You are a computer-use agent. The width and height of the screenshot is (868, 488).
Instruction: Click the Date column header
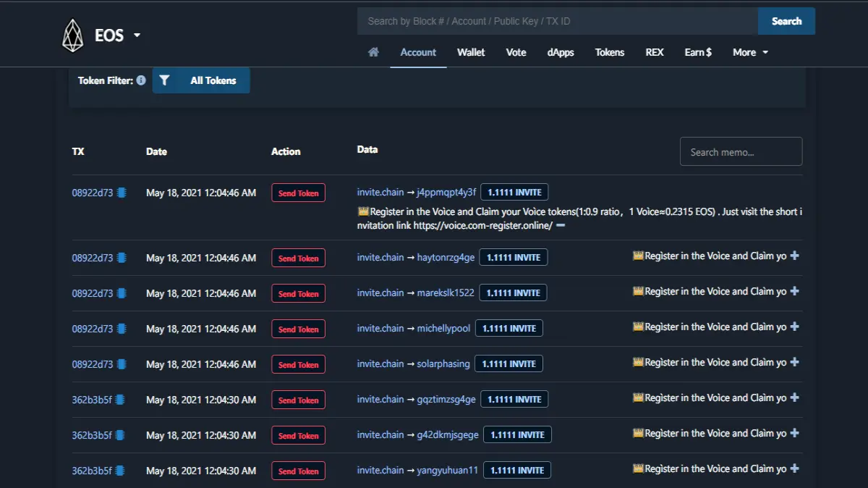[x=156, y=151]
